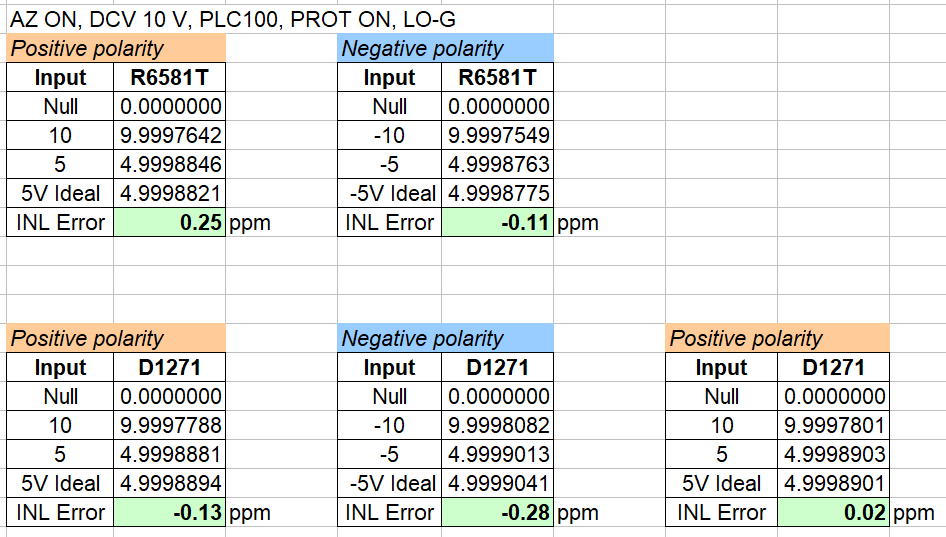The image size is (946, 537).
Task: Select D1271 reading 9.9997801
Action: (x=834, y=425)
